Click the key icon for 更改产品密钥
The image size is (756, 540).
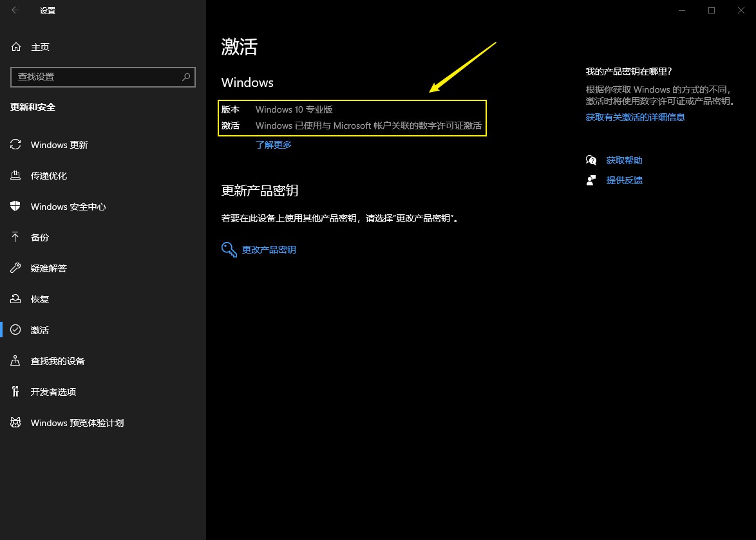coord(229,250)
